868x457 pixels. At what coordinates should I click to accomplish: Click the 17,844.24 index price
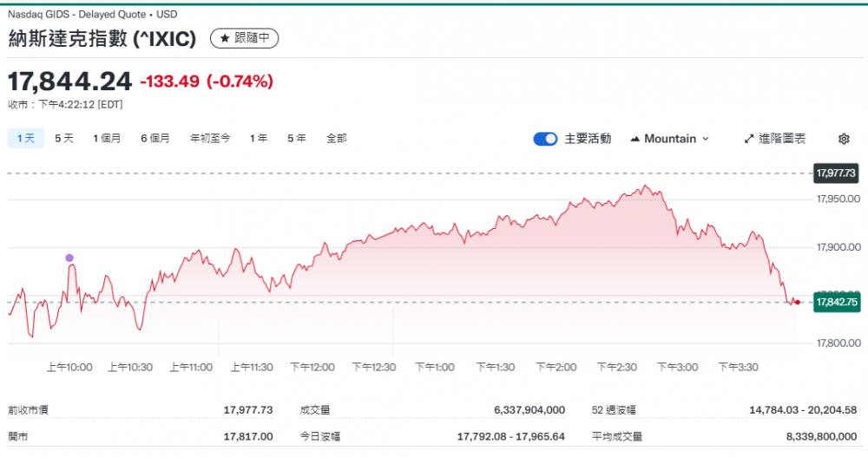click(x=69, y=82)
